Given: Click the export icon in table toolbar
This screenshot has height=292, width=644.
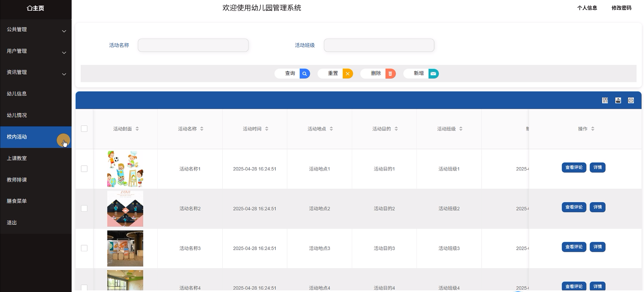Looking at the screenshot, I should tap(618, 100).
